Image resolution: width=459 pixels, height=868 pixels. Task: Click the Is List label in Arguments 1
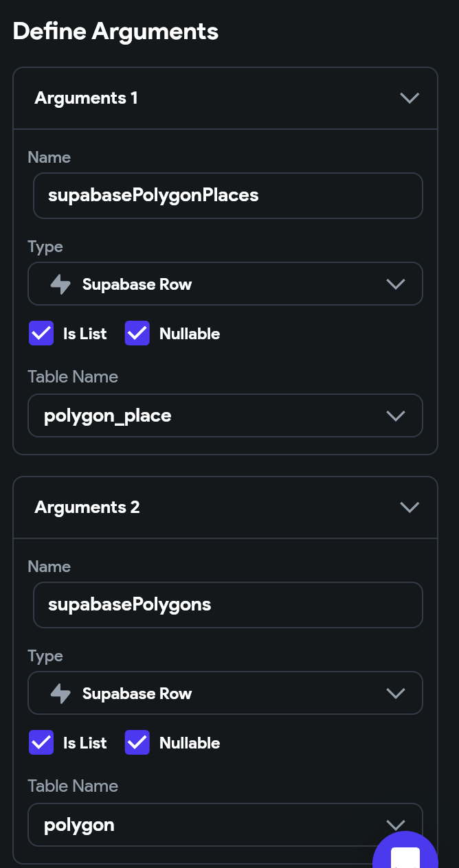tap(85, 334)
